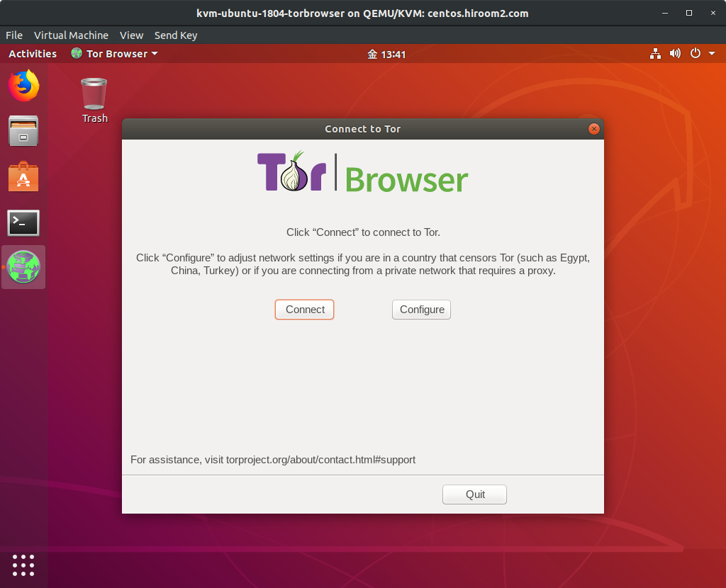Open the File menu of the VM window
This screenshot has height=588, width=726.
point(14,35)
